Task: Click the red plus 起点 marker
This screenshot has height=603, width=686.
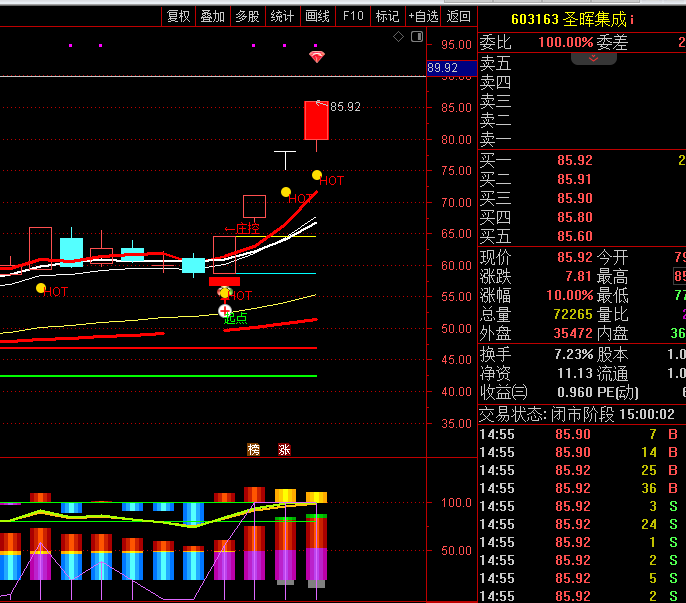Action: click(x=225, y=311)
